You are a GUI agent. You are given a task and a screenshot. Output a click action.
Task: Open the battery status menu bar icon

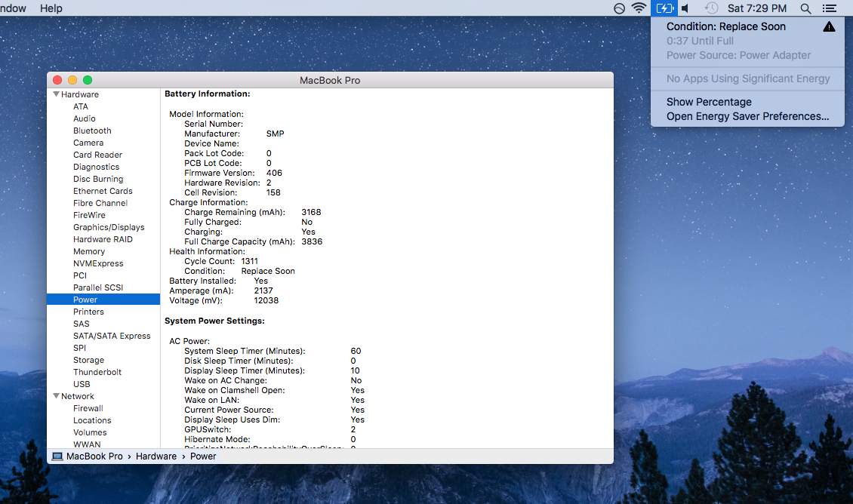click(x=664, y=8)
